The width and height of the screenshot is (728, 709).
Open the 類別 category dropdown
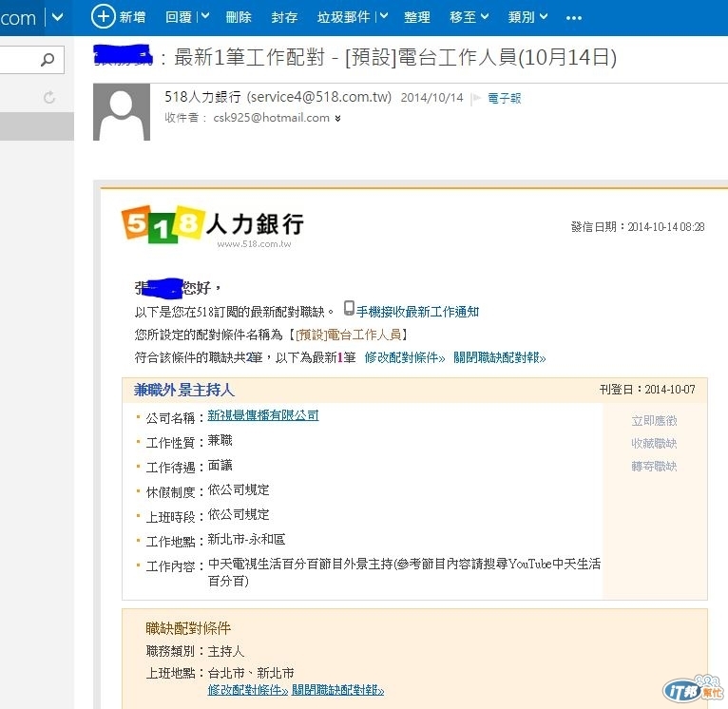point(527,17)
